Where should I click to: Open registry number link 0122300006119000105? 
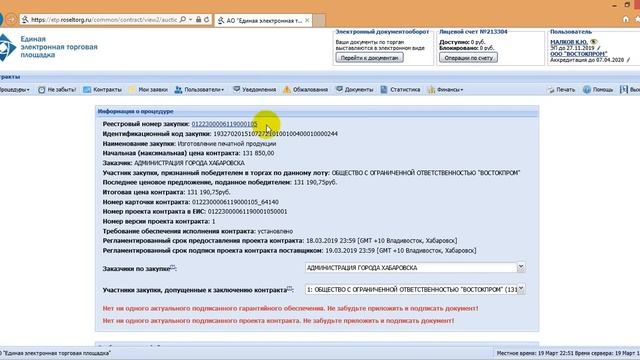click(x=224, y=124)
